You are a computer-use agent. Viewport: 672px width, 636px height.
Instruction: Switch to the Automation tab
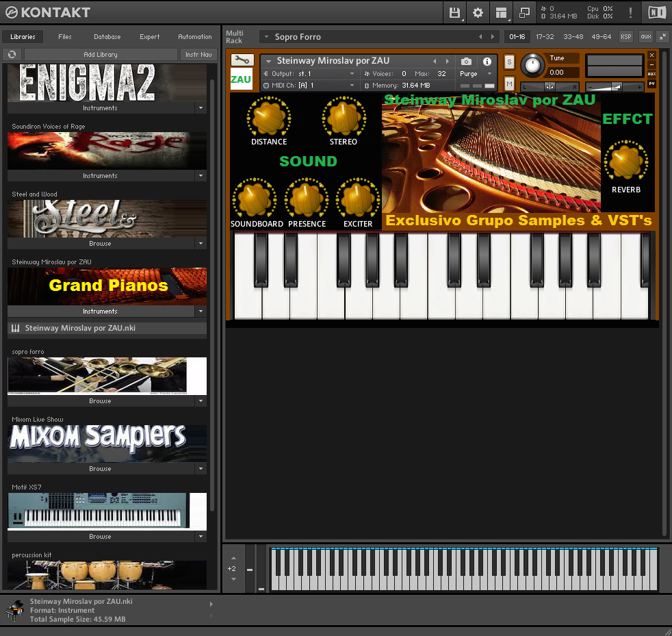coord(195,37)
